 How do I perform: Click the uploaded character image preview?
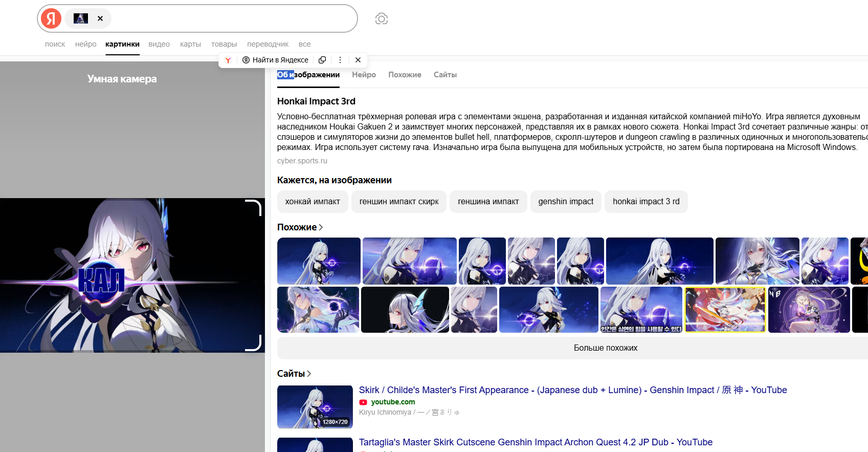click(132, 275)
